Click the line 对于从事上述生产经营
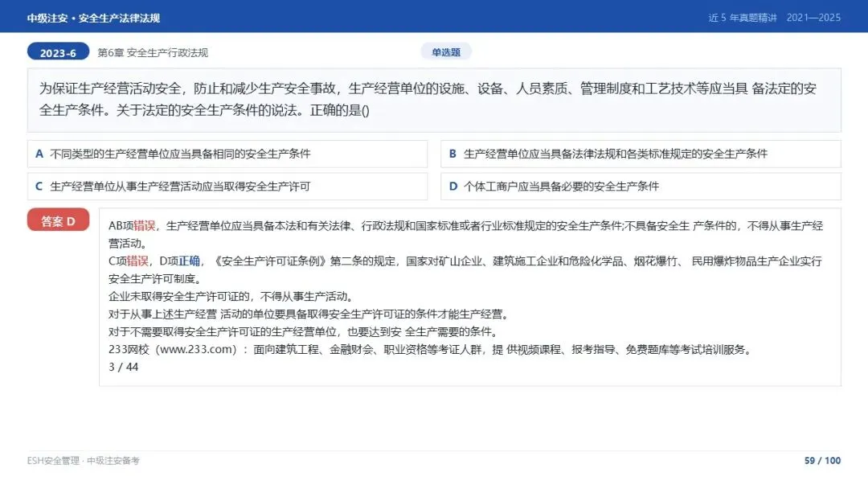The width and height of the screenshot is (868, 489). click(309, 314)
